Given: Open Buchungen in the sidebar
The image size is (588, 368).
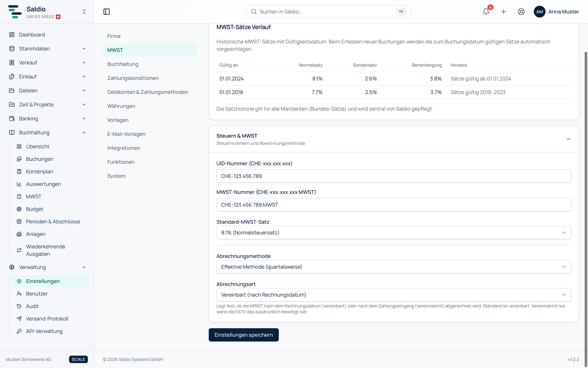Looking at the screenshot, I should (x=50, y=159).
